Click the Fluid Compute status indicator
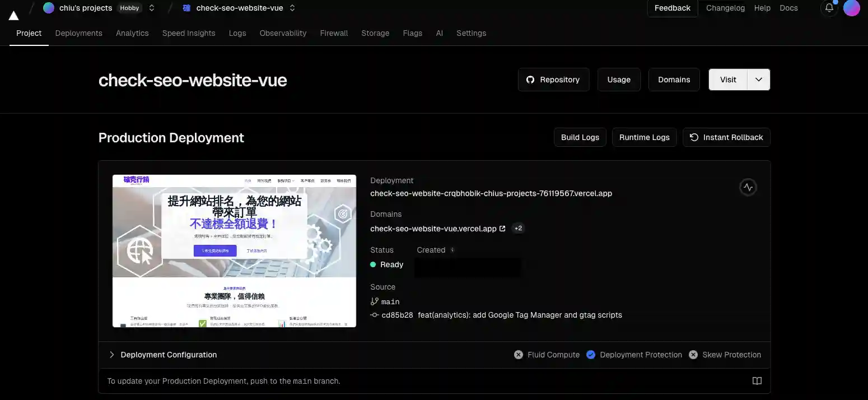 (547, 355)
